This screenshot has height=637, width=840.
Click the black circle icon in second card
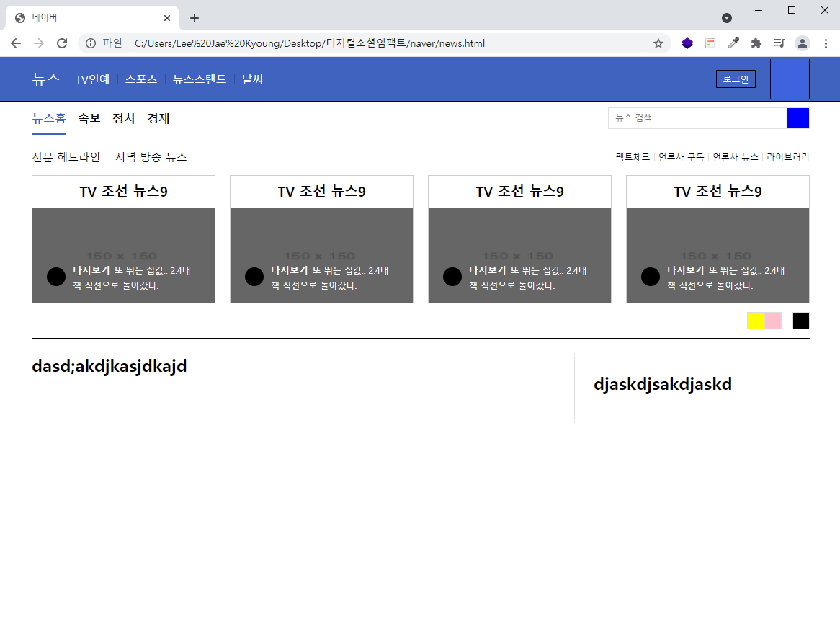click(254, 277)
